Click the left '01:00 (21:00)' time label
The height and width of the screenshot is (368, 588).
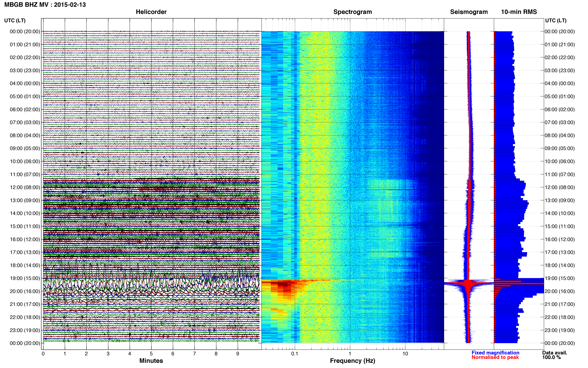tap(25, 45)
